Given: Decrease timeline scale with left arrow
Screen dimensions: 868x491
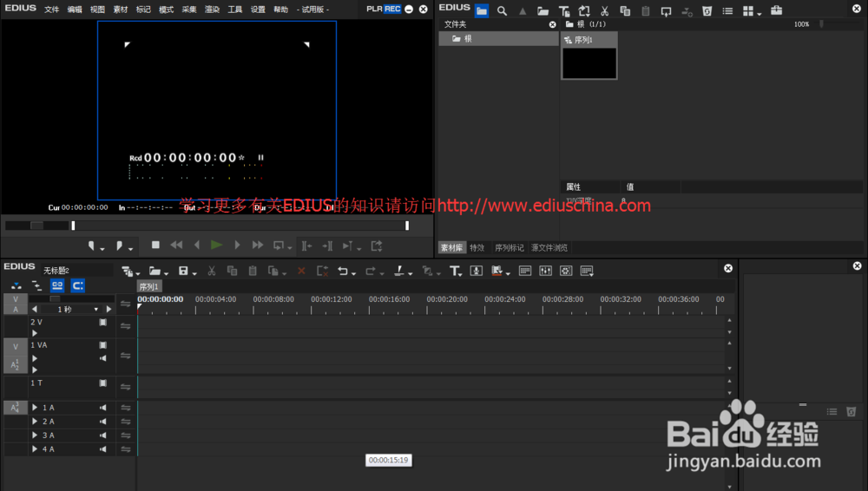Looking at the screenshot, I should point(35,310).
